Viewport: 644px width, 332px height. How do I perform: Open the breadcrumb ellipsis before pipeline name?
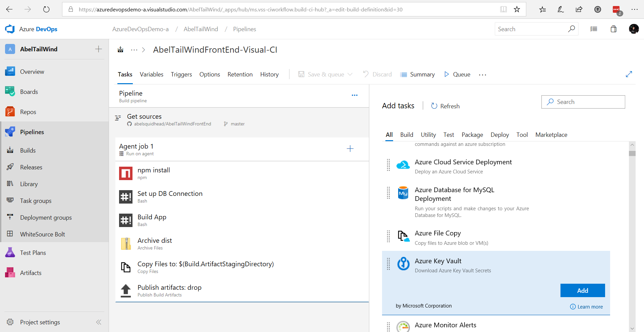(x=134, y=50)
